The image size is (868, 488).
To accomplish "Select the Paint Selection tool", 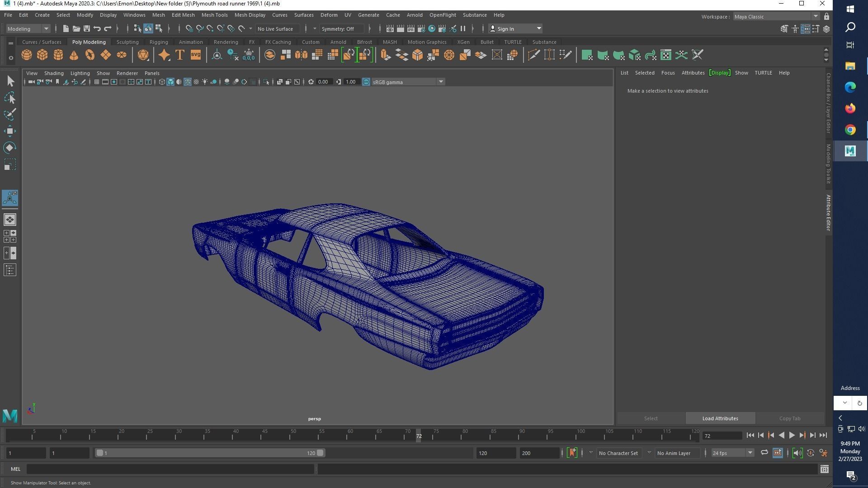I will [x=10, y=114].
